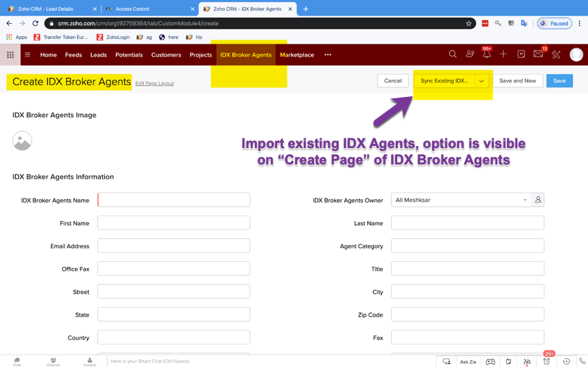The width and height of the screenshot is (588, 367).
Task: Click the notifications bell icon
Action: pos(486,55)
